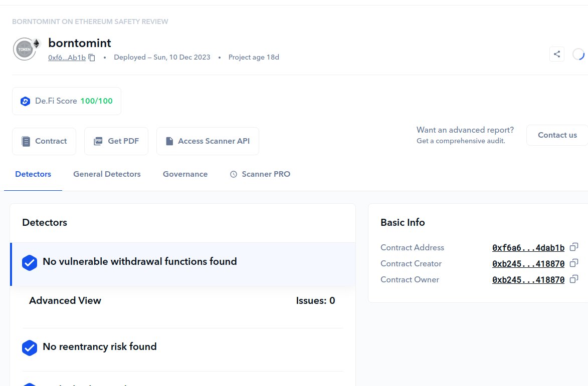Copy the Contract Owner address

point(574,279)
